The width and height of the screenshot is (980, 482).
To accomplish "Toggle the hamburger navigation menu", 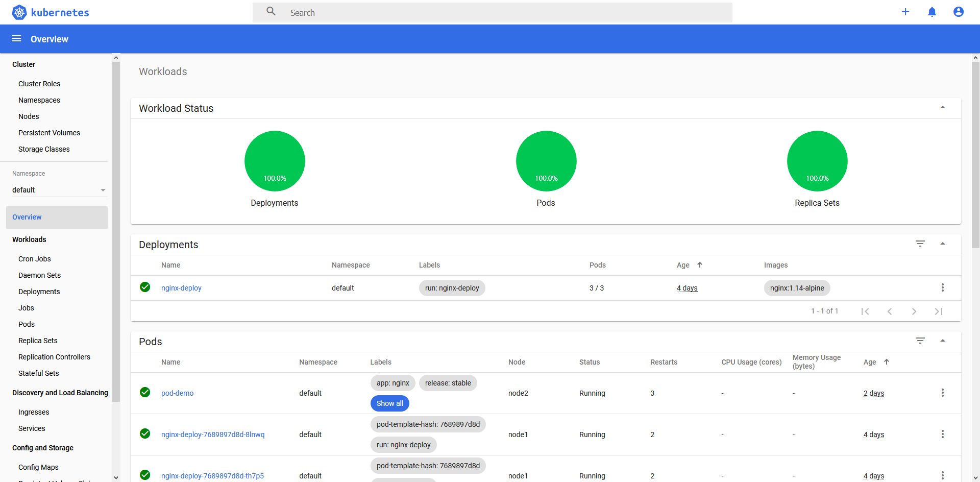I will coord(16,39).
